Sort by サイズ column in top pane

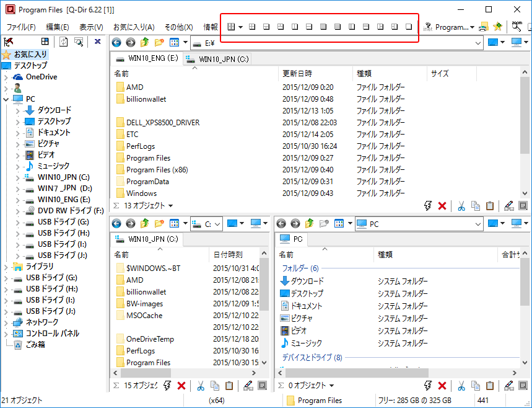pos(451,73)
